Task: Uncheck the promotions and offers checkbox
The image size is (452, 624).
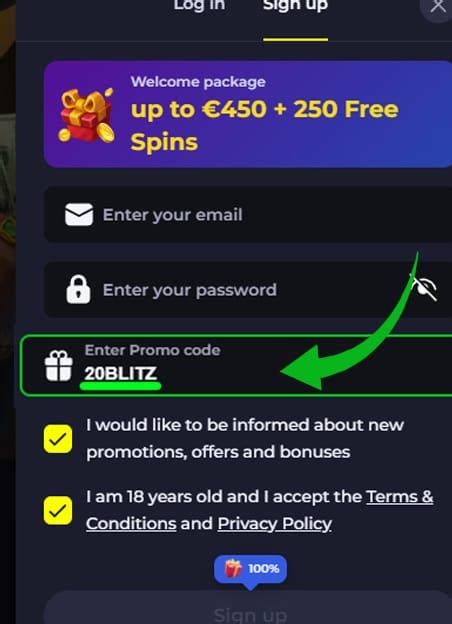Action: (x=58, y=439)
